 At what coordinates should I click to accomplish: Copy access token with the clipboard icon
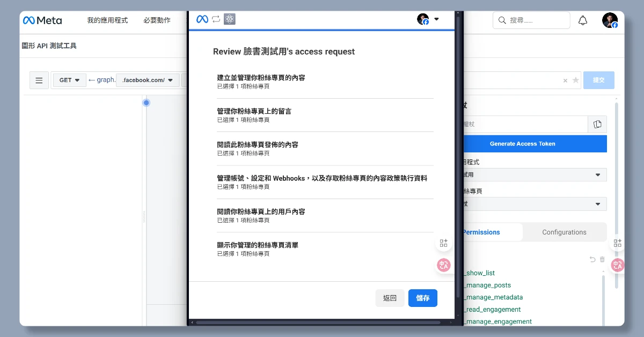597,124
